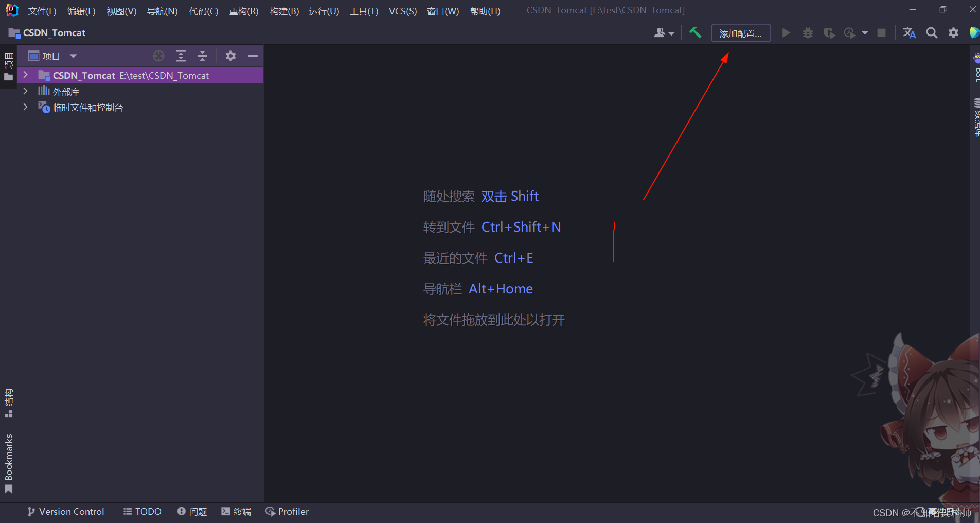Open the 项目 view dropdown

point(58,56)
